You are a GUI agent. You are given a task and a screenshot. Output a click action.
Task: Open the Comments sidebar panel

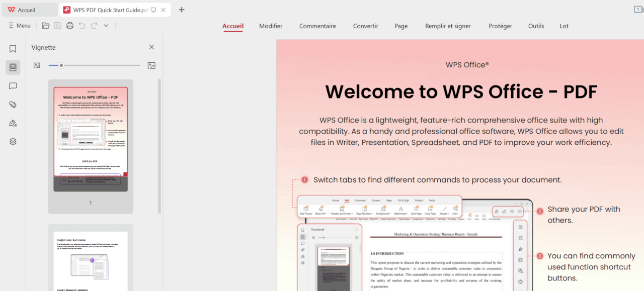13,86
